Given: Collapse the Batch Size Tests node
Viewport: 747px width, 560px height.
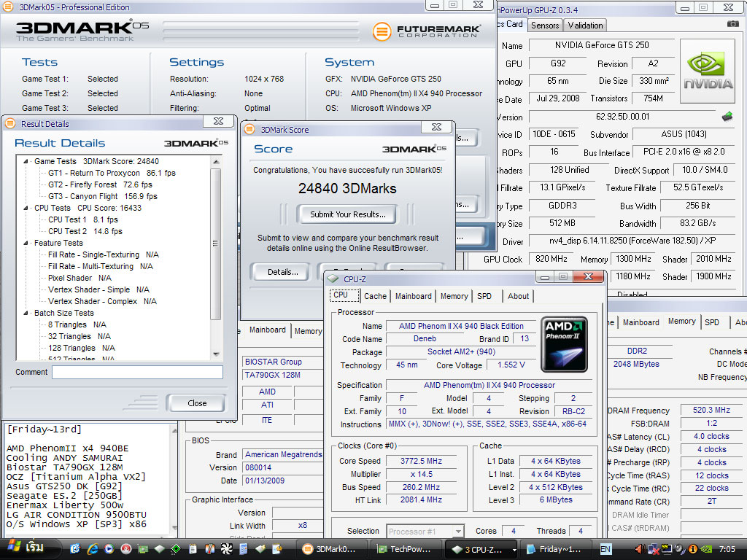Looking at the screenshot, I should pos(26,313).
